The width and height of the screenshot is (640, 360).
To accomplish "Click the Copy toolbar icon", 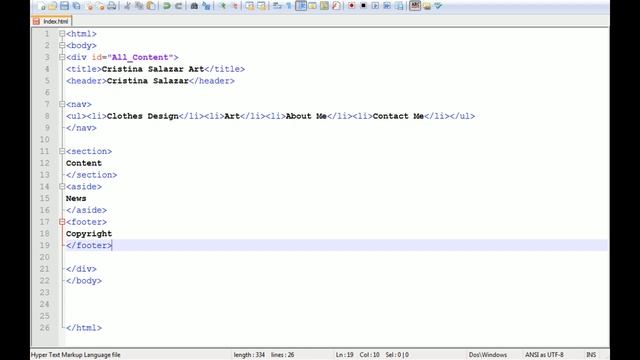I will coord(139,6).
